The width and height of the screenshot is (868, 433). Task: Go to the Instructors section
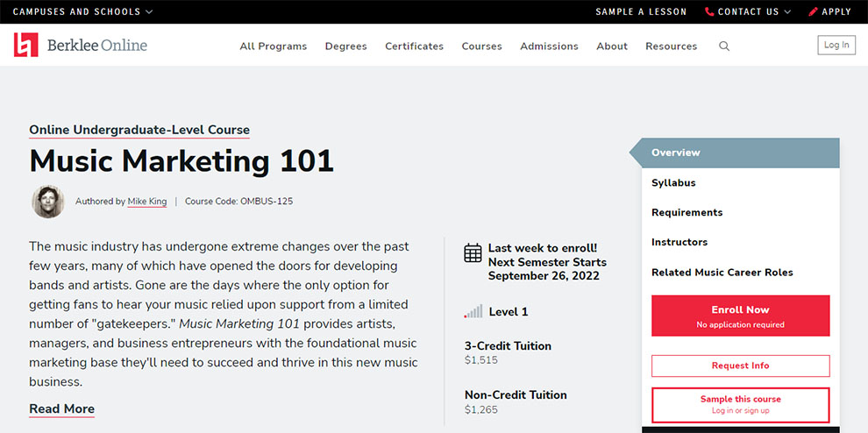[679, 243]
